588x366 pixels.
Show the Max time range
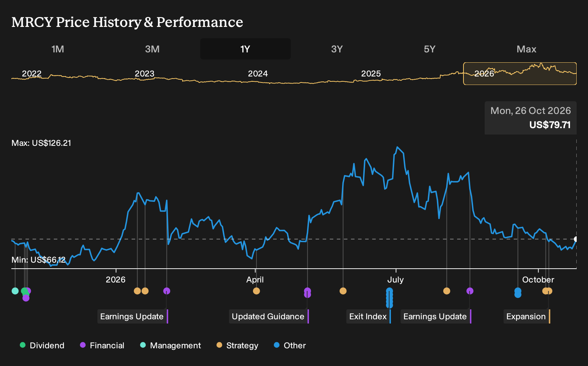526,49
